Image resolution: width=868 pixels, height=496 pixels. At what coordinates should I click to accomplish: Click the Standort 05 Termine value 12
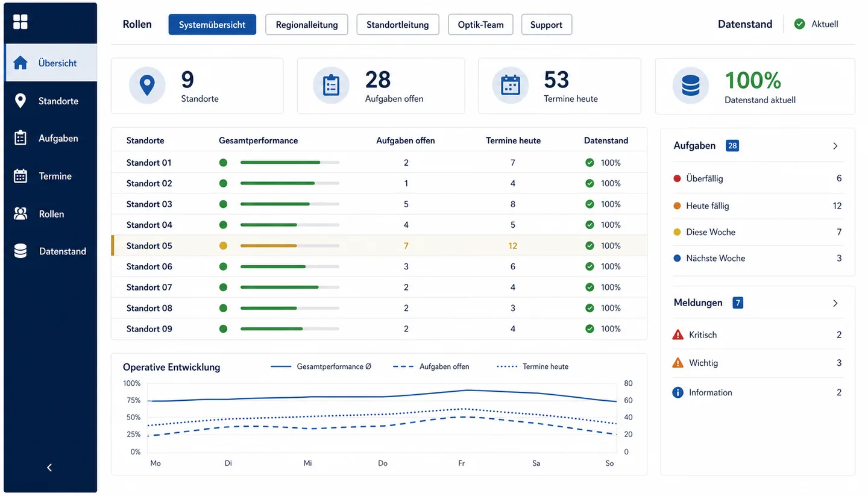pyautogui.click(x=513, y=246)
